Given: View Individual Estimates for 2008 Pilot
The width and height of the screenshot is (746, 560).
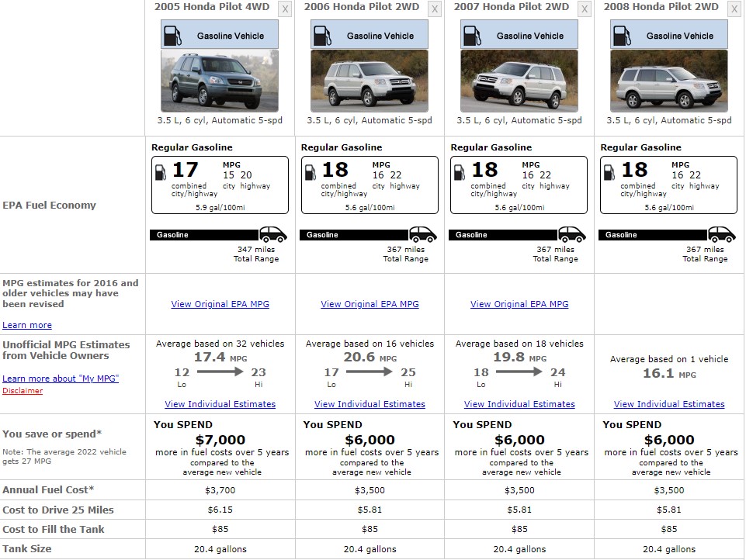Looking at the screenshot, I should 669,404.
